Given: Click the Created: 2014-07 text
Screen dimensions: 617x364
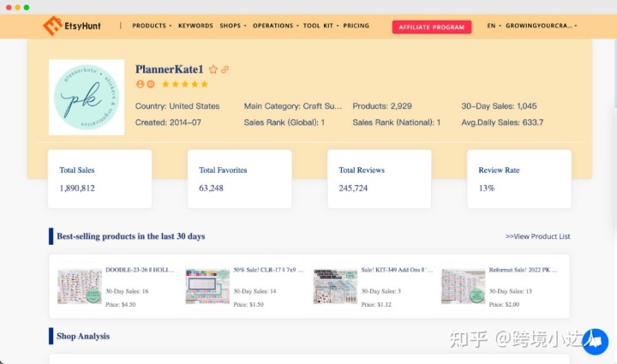Looking at the screenshot, I should [x=168, y=122].
